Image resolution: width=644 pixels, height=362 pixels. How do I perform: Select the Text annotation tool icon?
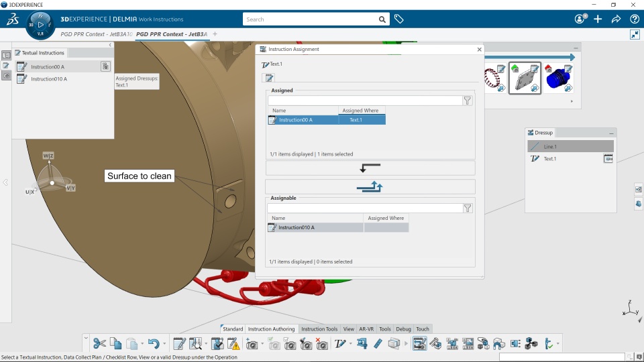click(340, 343)
